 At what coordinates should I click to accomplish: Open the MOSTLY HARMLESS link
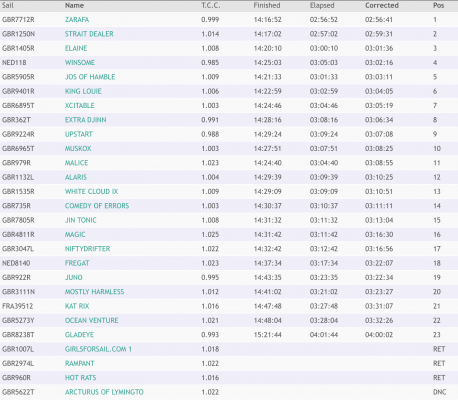94,292
